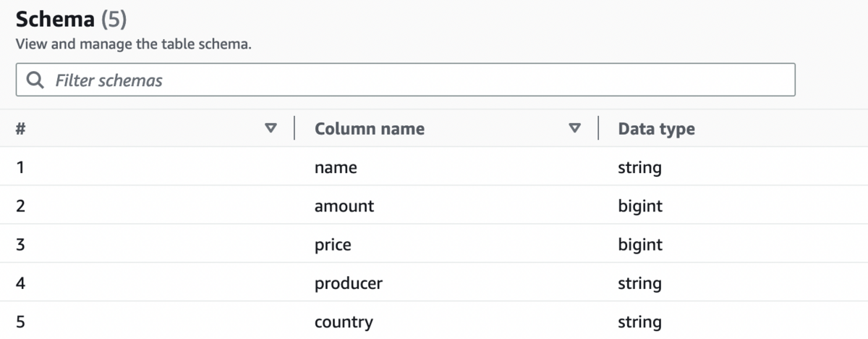This screenshot has width=868, height=339.
Task: Click the Column name header
Action: tap(369, 129)
